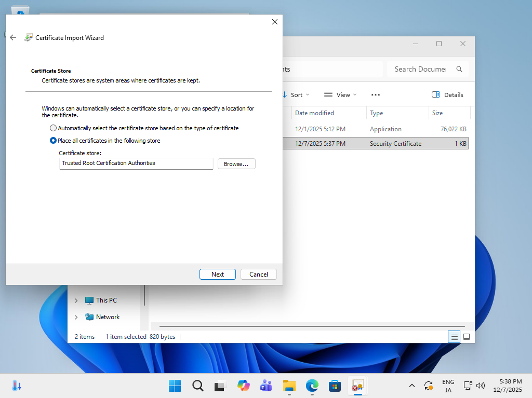The image size is (532, 398).
Task: Switch to the large thumbnails view icon
Action: click(x=467, y=337)
